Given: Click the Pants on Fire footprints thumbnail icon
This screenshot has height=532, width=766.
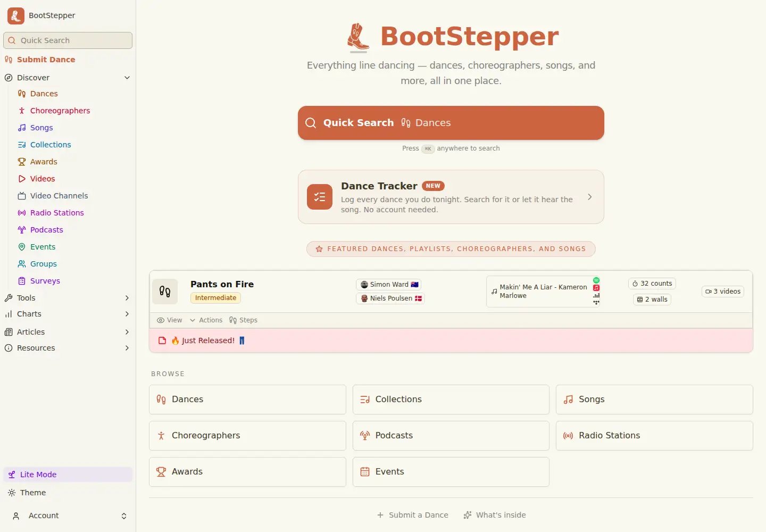Looking at the screenshot, I should click(165, 292).
